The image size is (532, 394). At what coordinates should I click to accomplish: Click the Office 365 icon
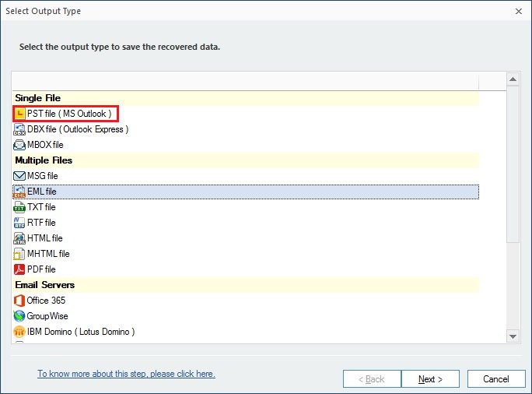pos(20,301)
